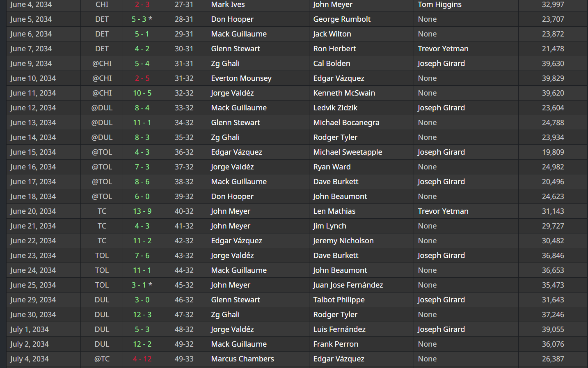Screen dimensions: 588x368
Task: Select losing pitcher Jeremy Nicholson
Action: click(343, 241)
